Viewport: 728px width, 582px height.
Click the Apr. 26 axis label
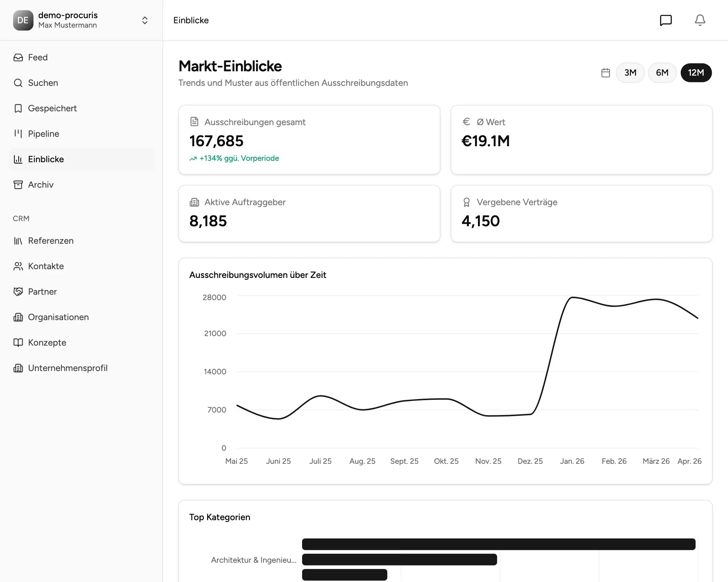pyautogui.click(x=689, y=461)
